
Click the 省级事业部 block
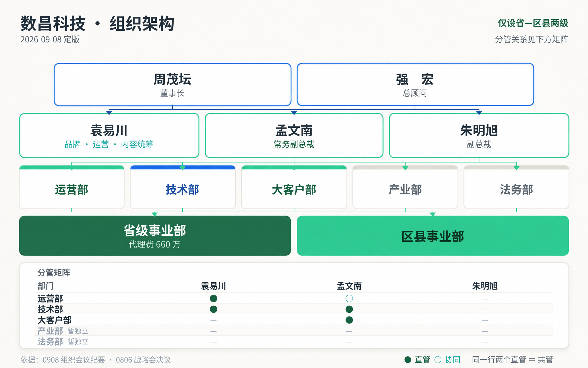[x=155, y=236]
